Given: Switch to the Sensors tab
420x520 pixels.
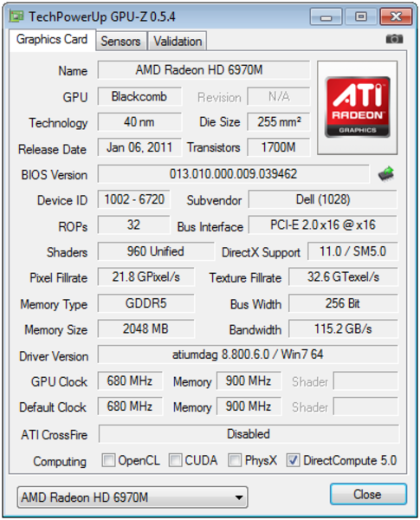Looking at the screenshot, I should tap(120, 41).
